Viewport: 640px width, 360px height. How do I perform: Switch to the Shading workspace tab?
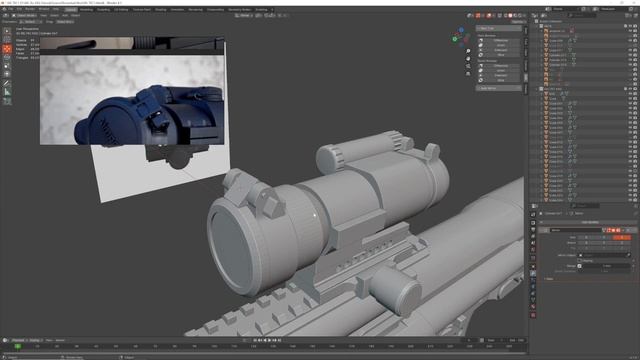click(x=160, y=9)
